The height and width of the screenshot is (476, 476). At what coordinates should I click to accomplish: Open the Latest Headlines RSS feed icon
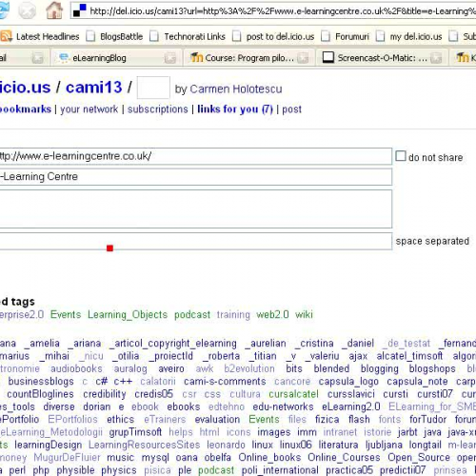click(x=6, y=36)
